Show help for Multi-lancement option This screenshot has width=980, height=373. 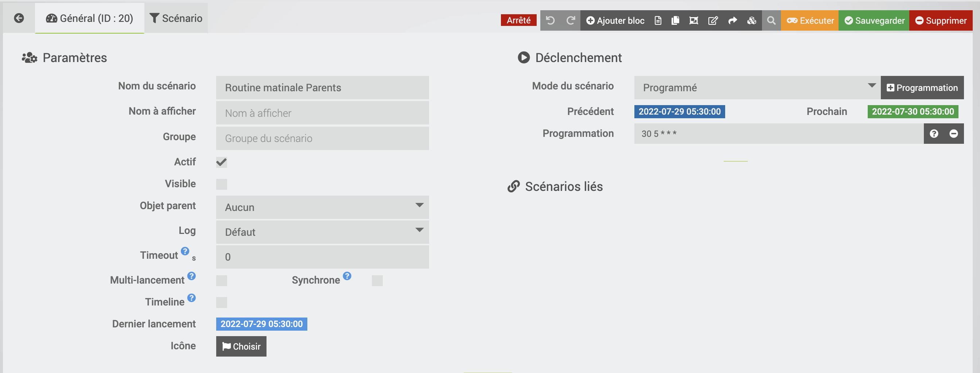191,276
